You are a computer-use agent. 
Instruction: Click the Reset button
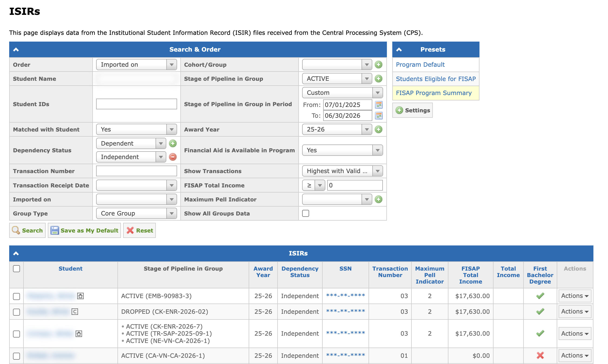click(x=140, y=230)
